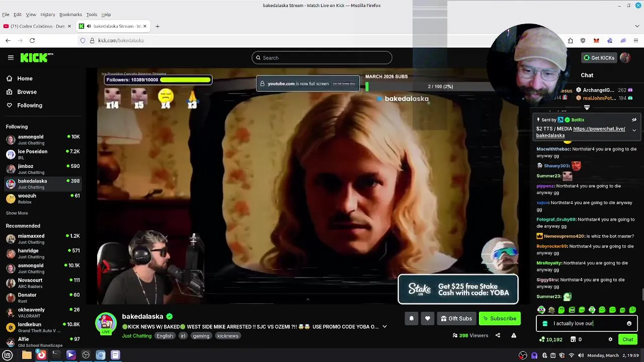The height and width of the screenshot is (362, 644).
Task: Click the share stream icon
Action: [498, 335]
